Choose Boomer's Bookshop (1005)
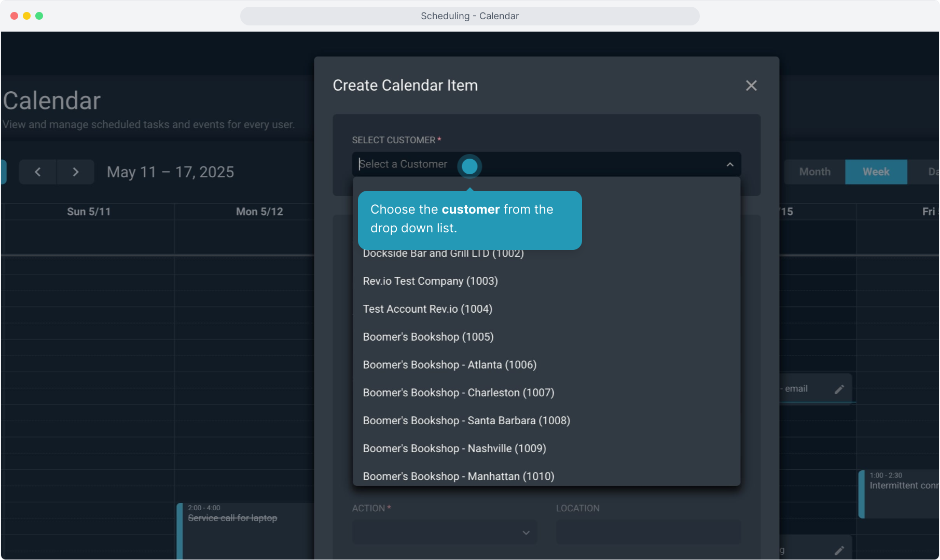Image resolution: width=940 pixels, height=560 pixels. click(428, 337)
